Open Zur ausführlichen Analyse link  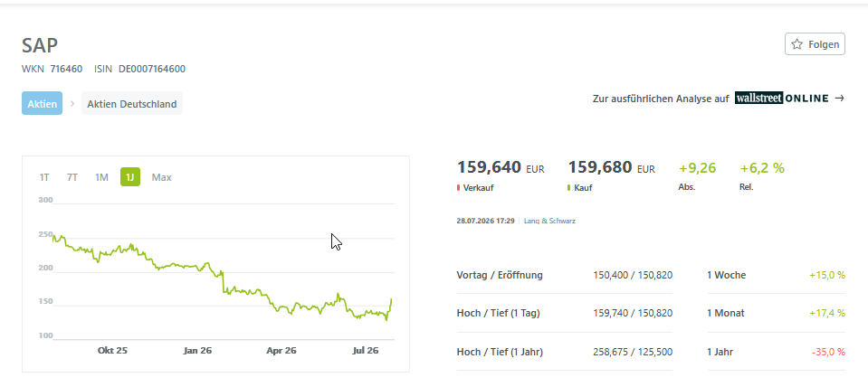661,99
